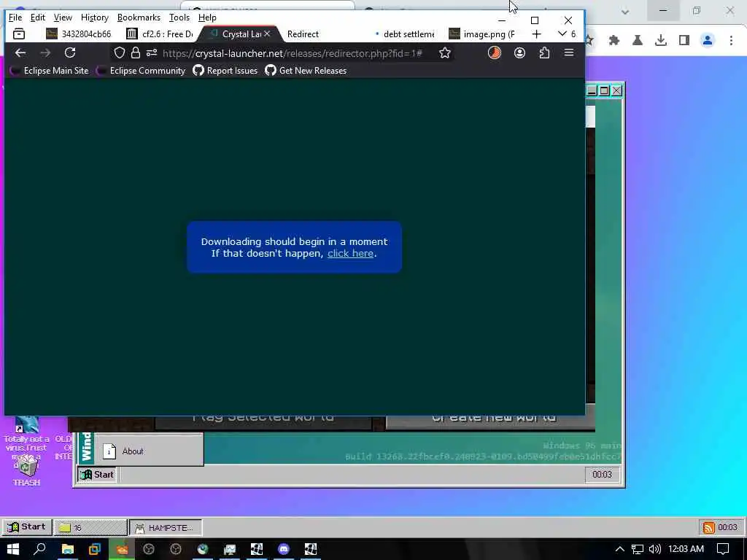Click inner Windows 96 Start button
Image resolution: width=747 pixels, height=560 pixels.
97,474
